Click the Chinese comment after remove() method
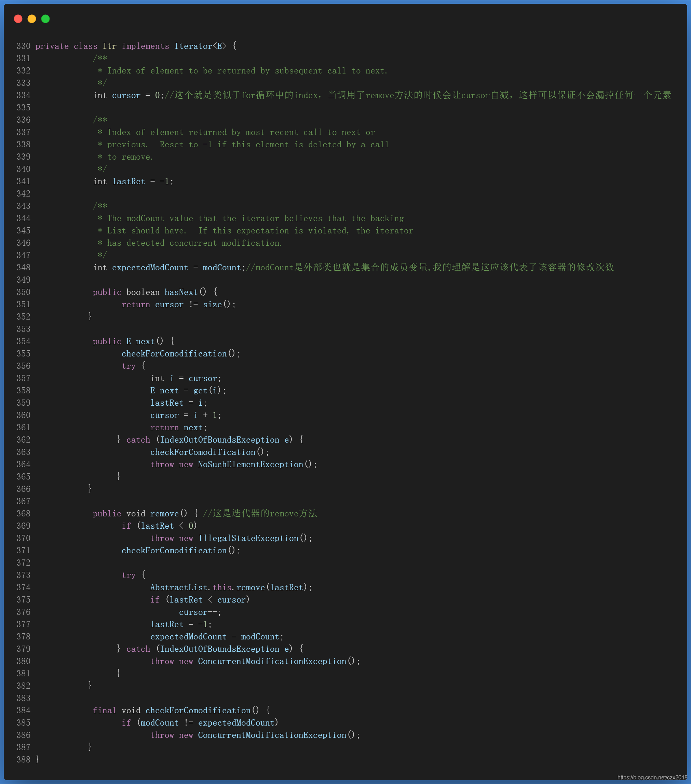Viewport: 691px width, 784px height. 260,514
